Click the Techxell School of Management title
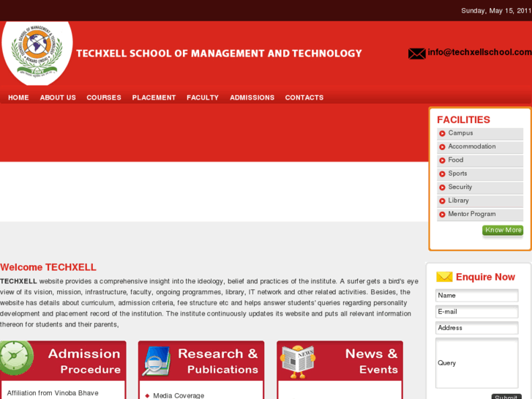 tap(220, 53)
